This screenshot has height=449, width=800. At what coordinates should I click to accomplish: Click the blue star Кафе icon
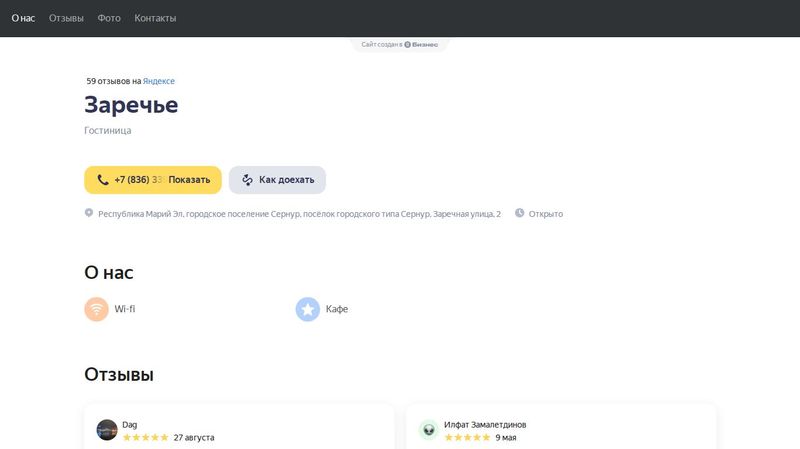tap(307, 309)
